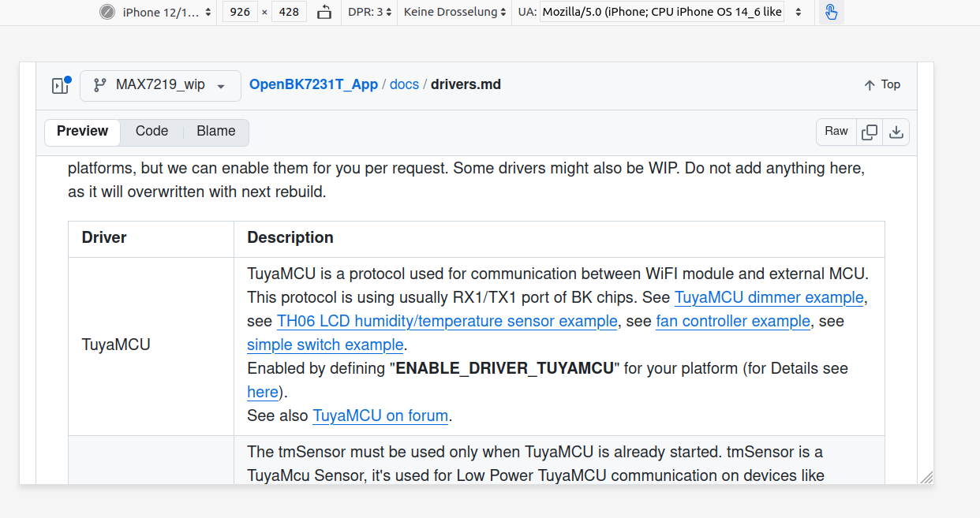Open the Keine Drosselung throttling menu
The width and height of the screenshot is (980, 518).
click(x=456, y=12)
